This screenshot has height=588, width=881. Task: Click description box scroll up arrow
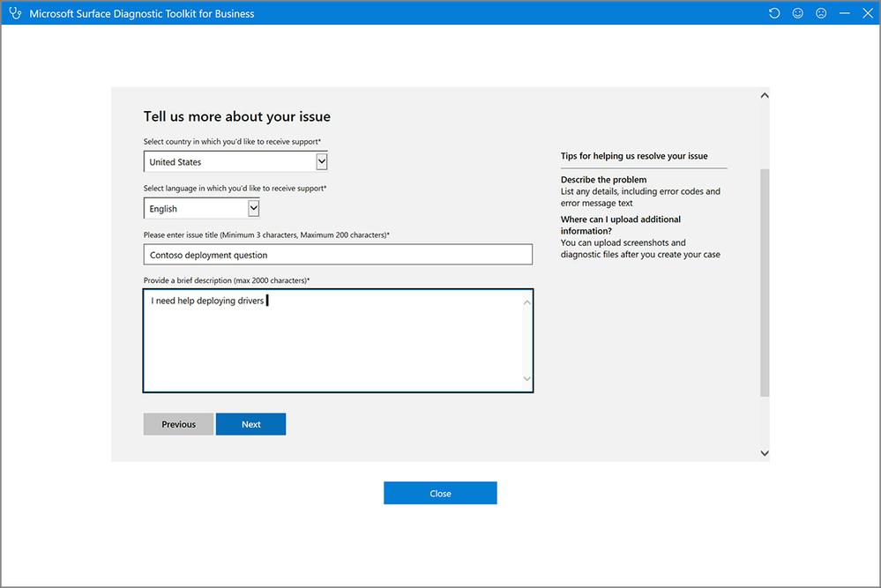[x=527, y=302]
